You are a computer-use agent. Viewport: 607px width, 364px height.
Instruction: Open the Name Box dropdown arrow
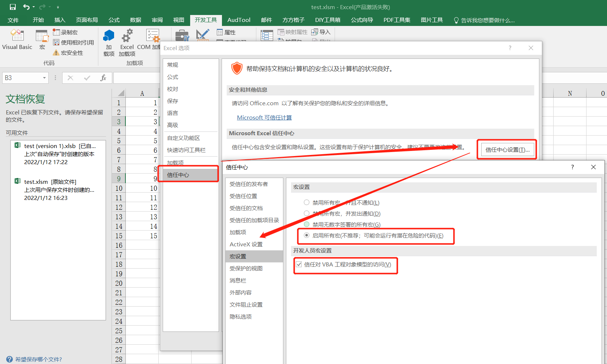[x=44, y=78]
